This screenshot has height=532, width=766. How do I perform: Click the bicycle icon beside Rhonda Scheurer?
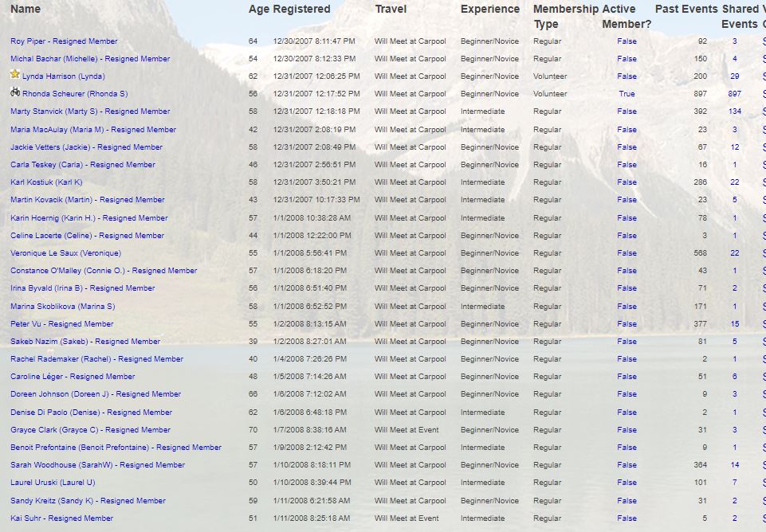[15, 92]
